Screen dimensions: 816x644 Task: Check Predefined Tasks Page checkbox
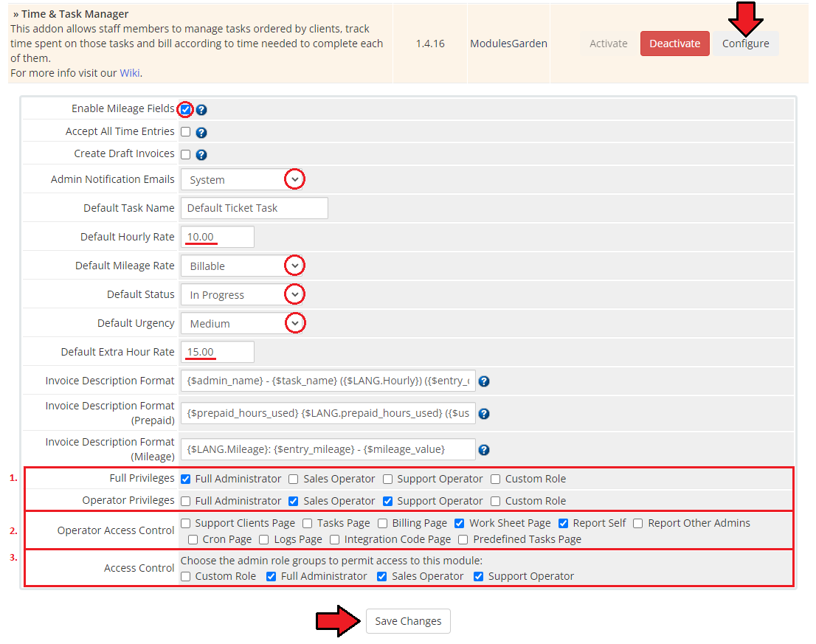click(x=463, y=539)
